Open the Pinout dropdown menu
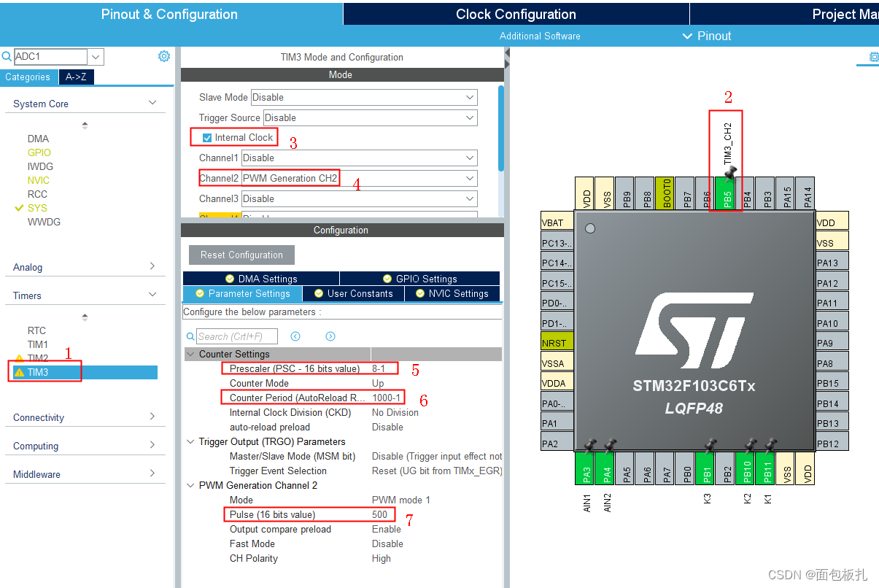The height and width of the screenshot is (588, 879). coord(706,36)
